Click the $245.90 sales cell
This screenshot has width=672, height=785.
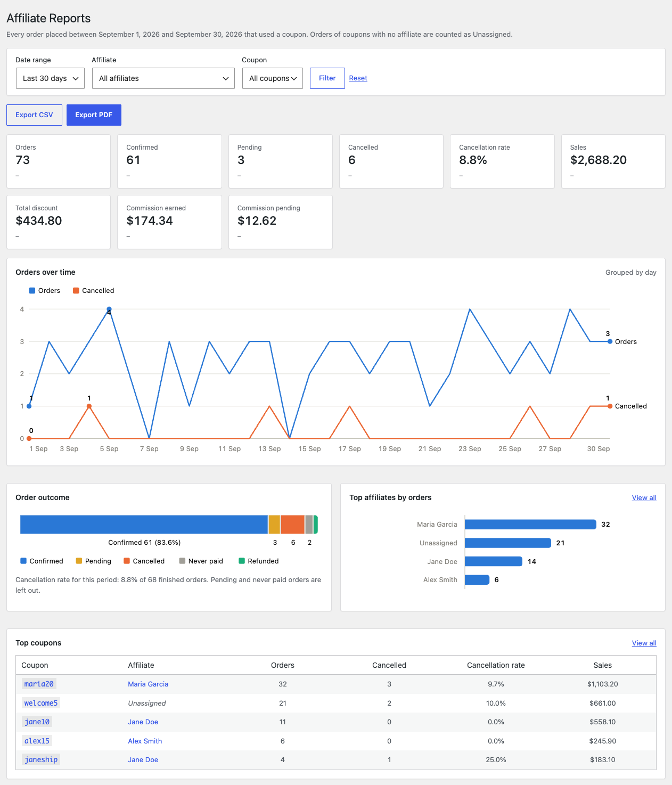[x=603, y=741]
